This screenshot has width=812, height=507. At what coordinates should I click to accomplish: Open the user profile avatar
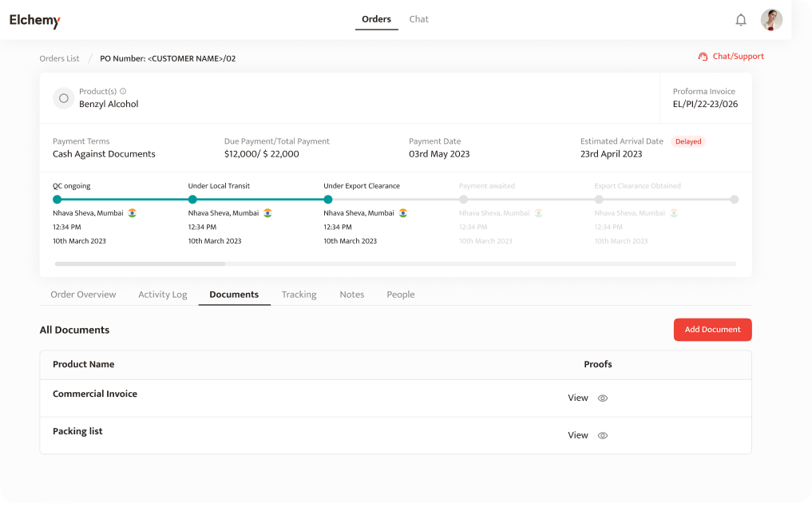pos(771,20)
